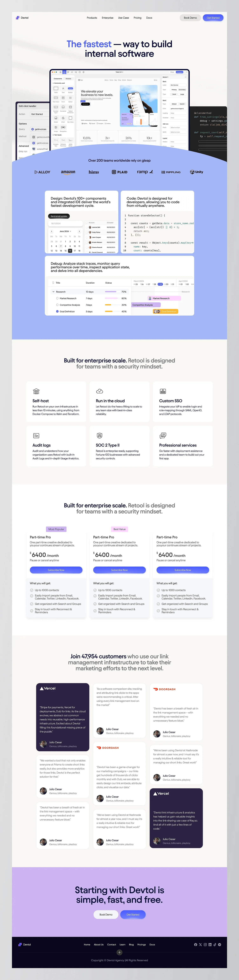Image resolution: width=239 pixels, height=980 pixels.
Task: Open the LinkedIn footer icon
Action: pos(210,945)
